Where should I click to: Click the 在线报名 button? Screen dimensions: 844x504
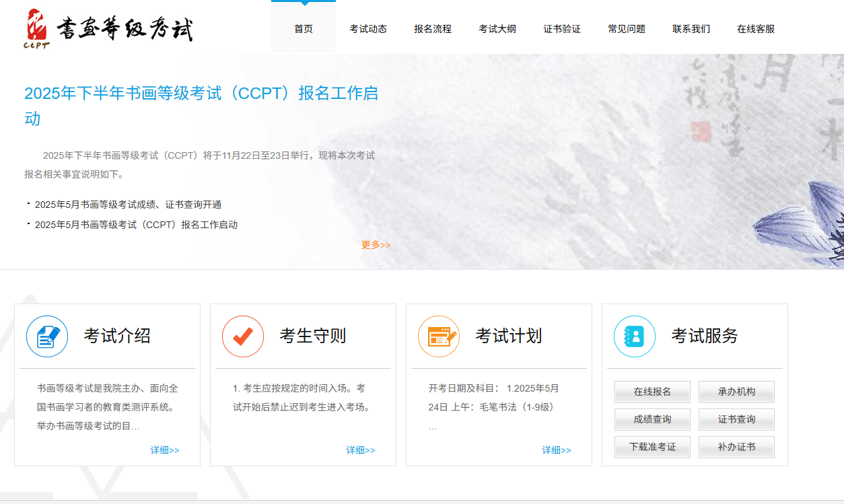[652, 392]
